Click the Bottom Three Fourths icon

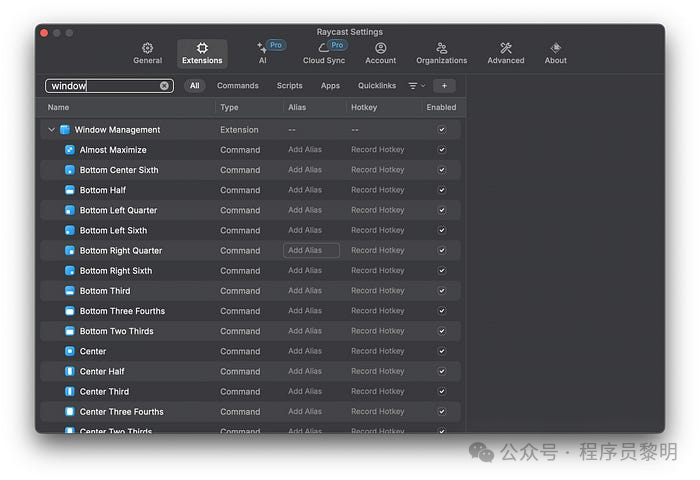(x=70, y=311)
